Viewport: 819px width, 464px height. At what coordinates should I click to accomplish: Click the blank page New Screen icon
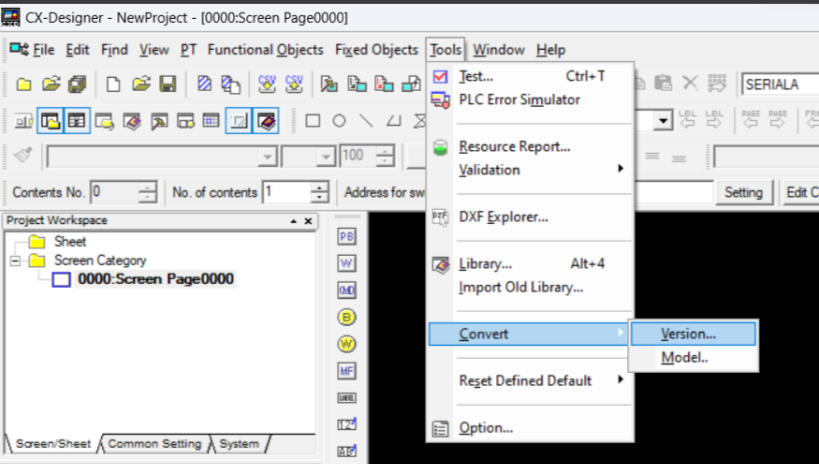pyautogui.click(x=113, y=84)
